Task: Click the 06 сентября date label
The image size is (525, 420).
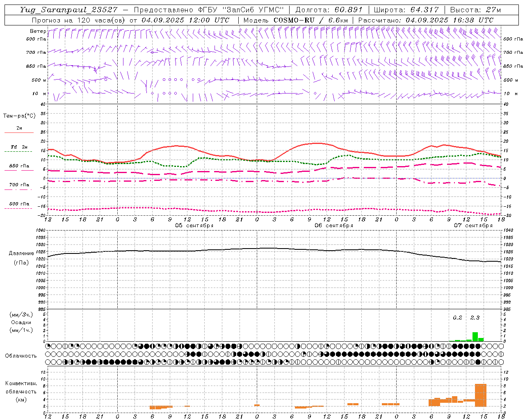Action: (333, 226)
